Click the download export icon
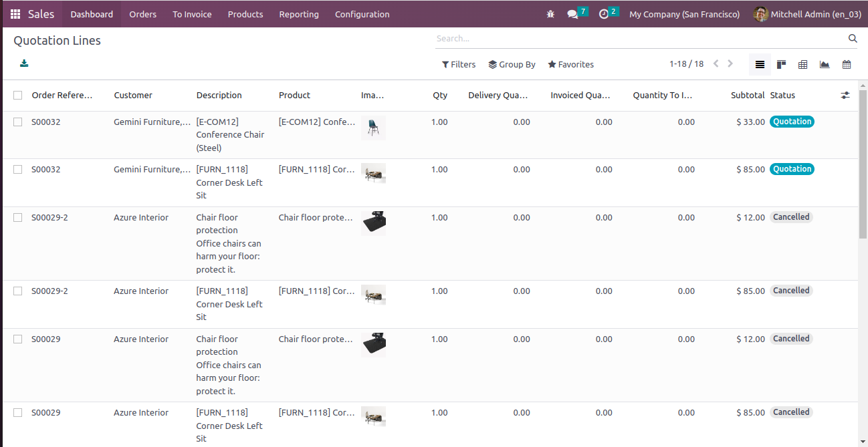This screenshot has height=447, width=868. 24,63
